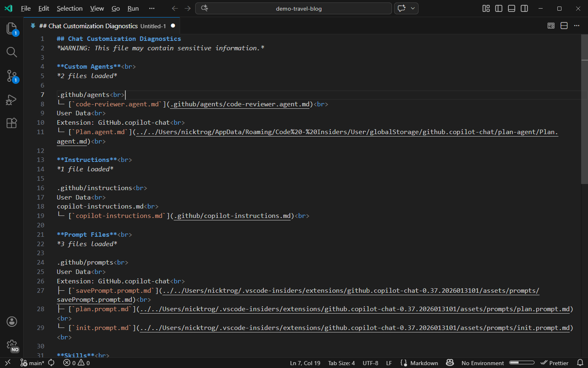Select the Chat Customization Diagnostics tab
588x368 pixels.
[x=88, y=25]
